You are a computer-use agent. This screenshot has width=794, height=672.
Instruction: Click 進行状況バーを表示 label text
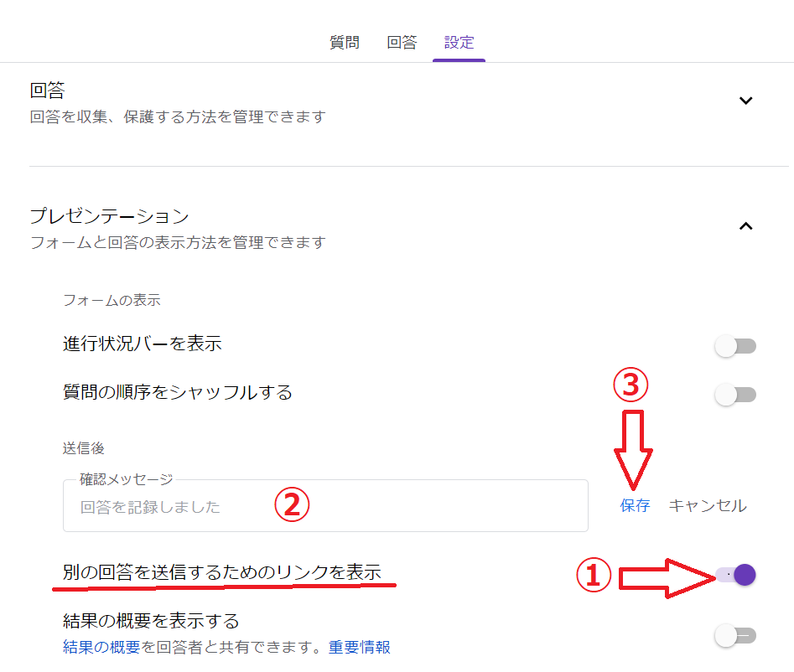point(143,344)
